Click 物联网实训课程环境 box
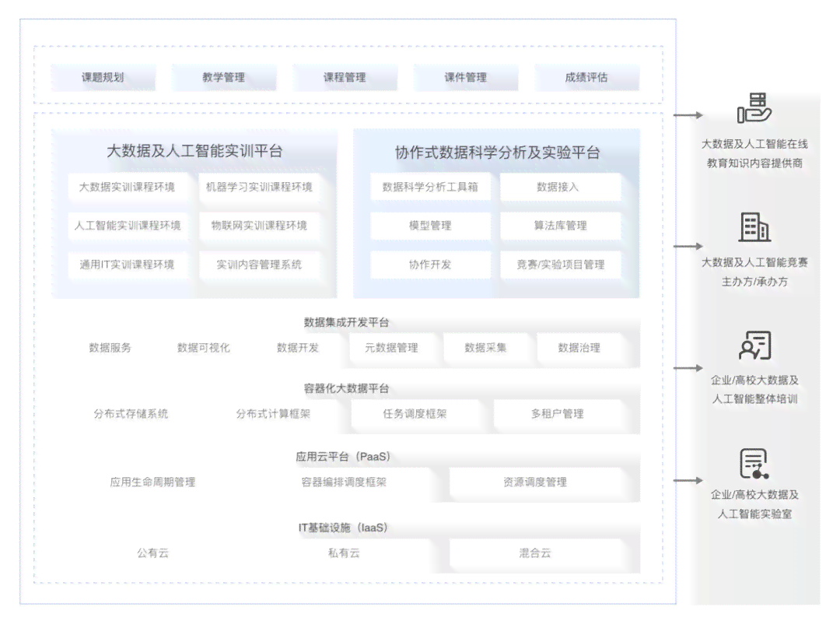This screenshot has height=621, width=840. pyautogui.click(x=259, y=226)
